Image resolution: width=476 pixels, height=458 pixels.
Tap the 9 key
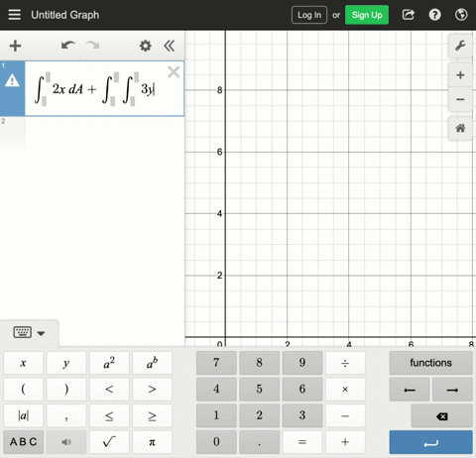pos(302,363)
